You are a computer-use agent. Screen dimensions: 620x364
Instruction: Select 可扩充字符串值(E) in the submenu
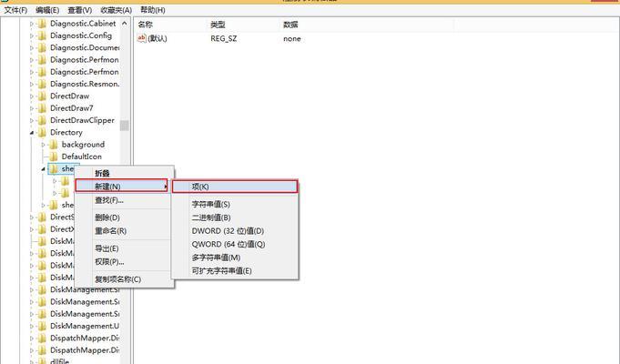tap(235, 271)
